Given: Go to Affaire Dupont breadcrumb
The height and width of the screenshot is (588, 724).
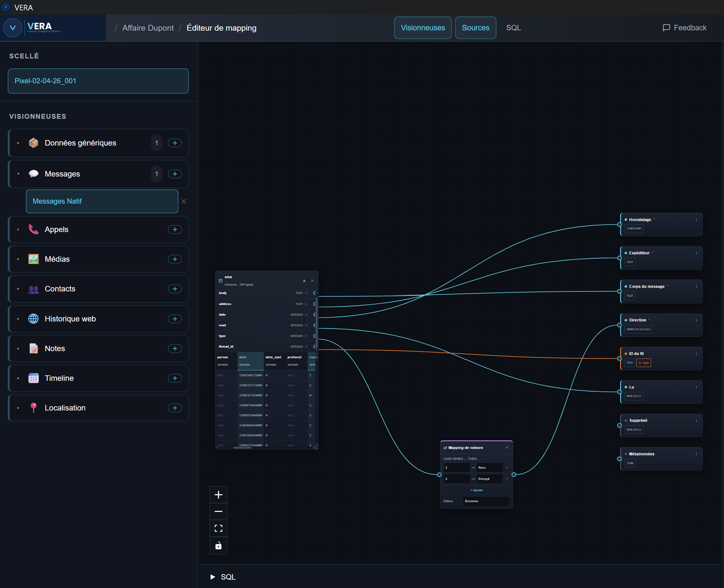Looking at the screenshot, I should 148,28.
